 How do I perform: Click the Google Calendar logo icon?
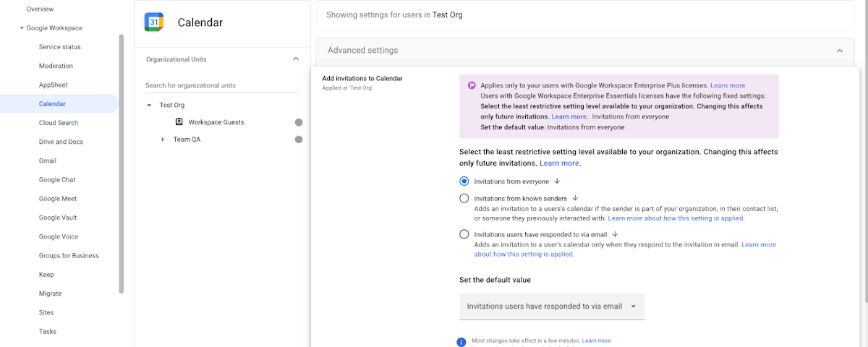point(154,22)
